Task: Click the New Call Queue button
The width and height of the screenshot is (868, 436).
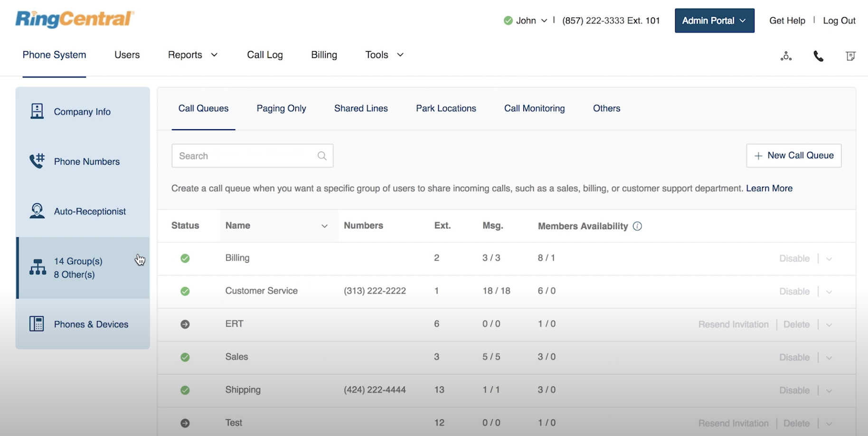Action: click(793, 155)
